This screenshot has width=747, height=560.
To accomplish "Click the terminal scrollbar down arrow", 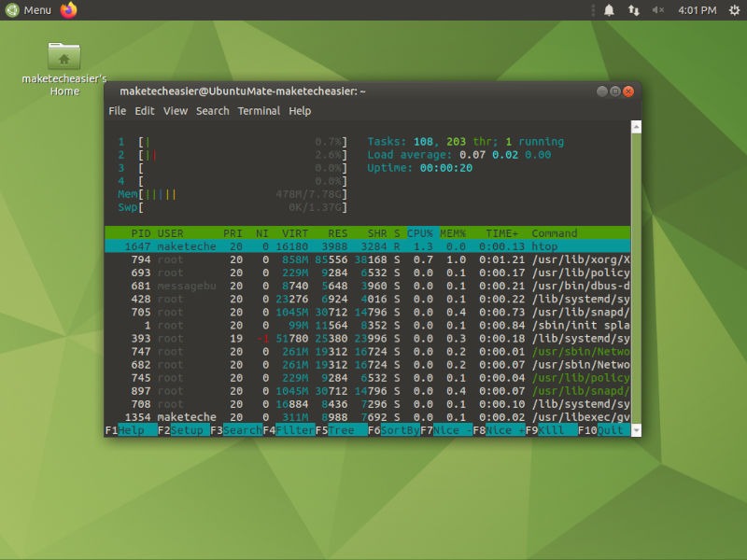I will tap(634, 430).
